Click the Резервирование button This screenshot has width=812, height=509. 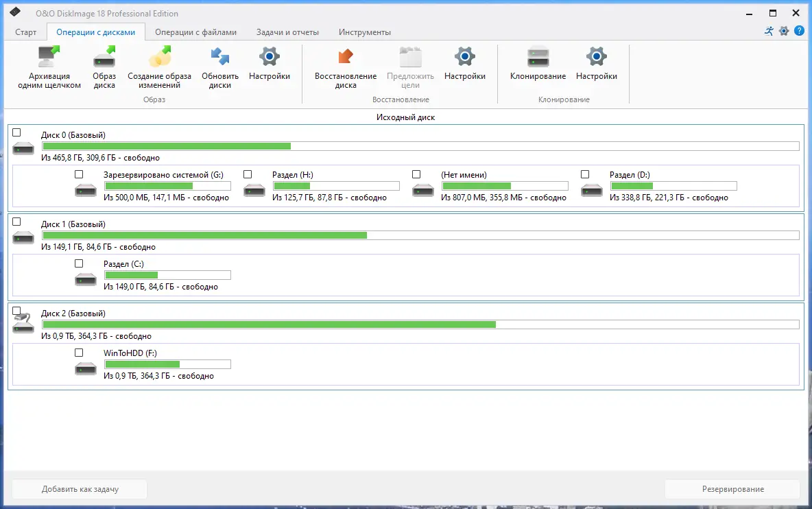pyautogui.click(x=732, y=489)
